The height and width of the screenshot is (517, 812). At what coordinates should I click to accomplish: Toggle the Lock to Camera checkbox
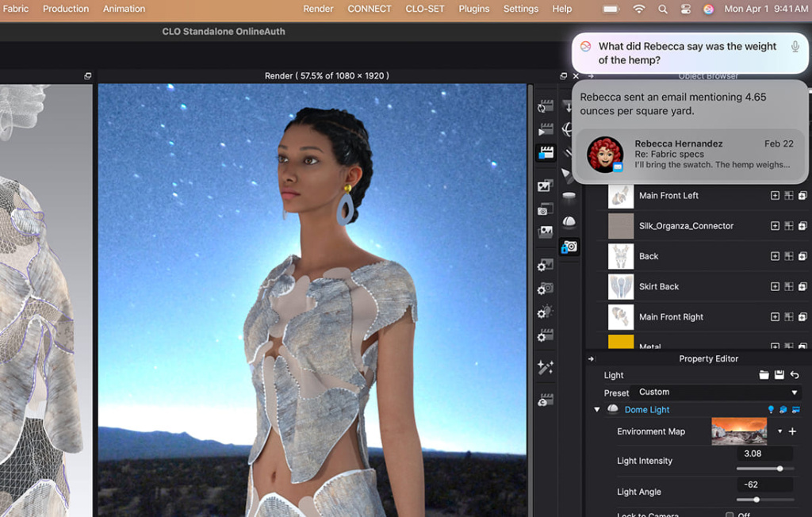point(730,515)
